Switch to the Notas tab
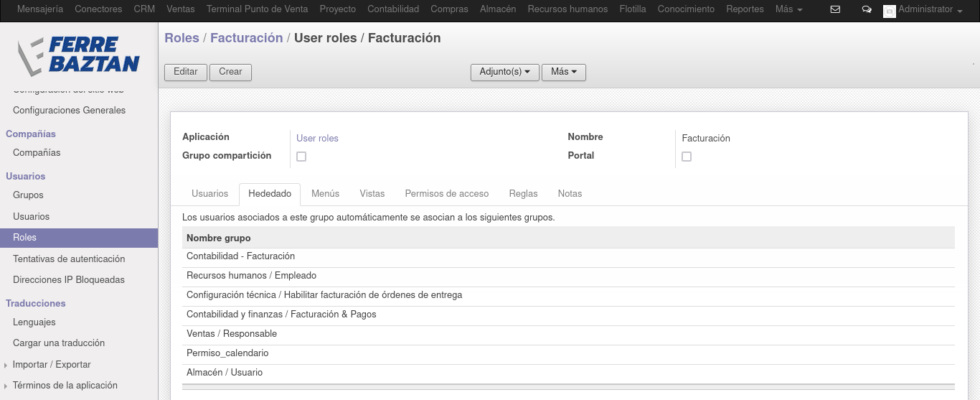This screenshot has height=400, width=980. click(x=570, y=194)
